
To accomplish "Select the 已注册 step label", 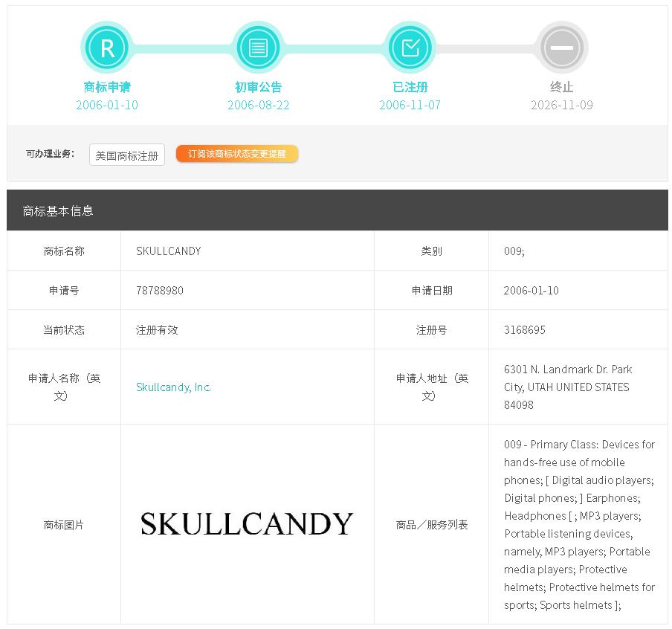I will pos(410,87).
